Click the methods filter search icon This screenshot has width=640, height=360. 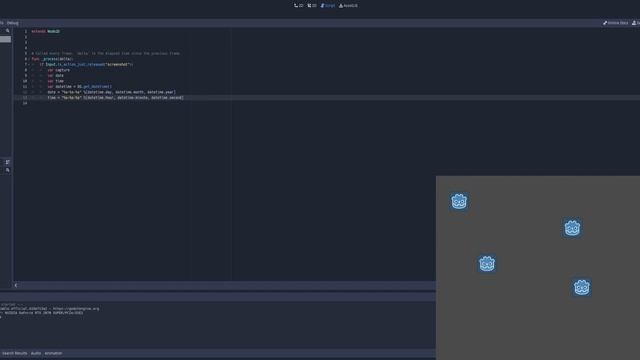7,170
